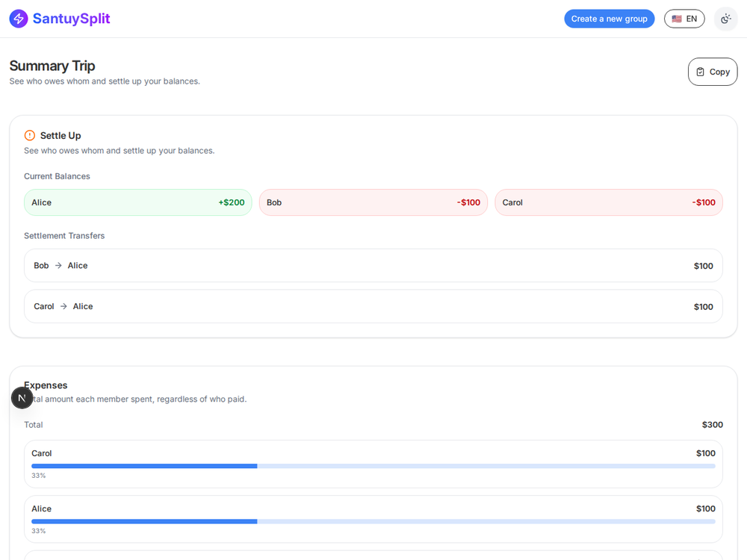Toggle the dark mode theme button
Viewport: 747px width, 560px height.
pos(725,19)
